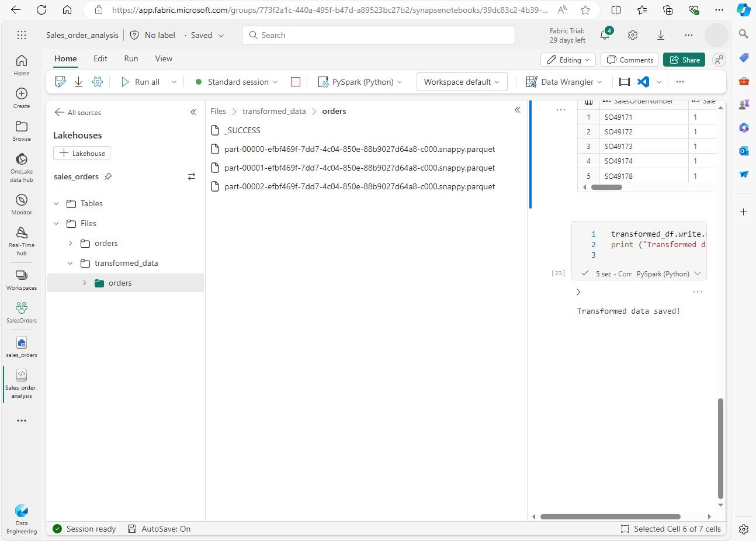
Task: Select the part-00001 snappy.parquet file
Action: click(x=359, y=168)
